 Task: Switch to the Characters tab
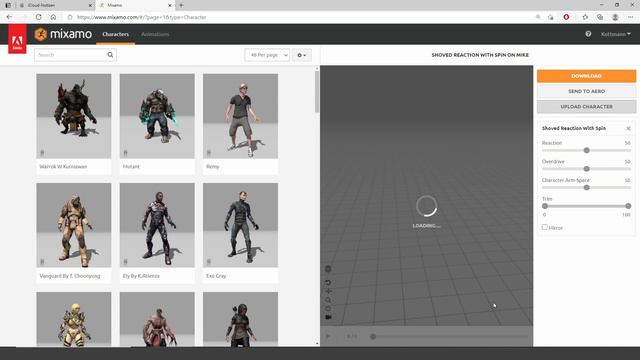tap(116, 34)
